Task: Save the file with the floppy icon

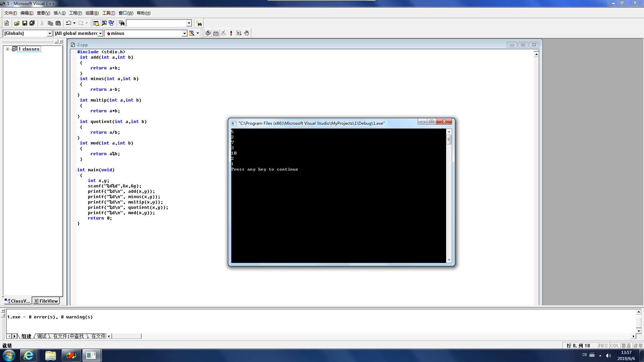Action: pos(24,23)
